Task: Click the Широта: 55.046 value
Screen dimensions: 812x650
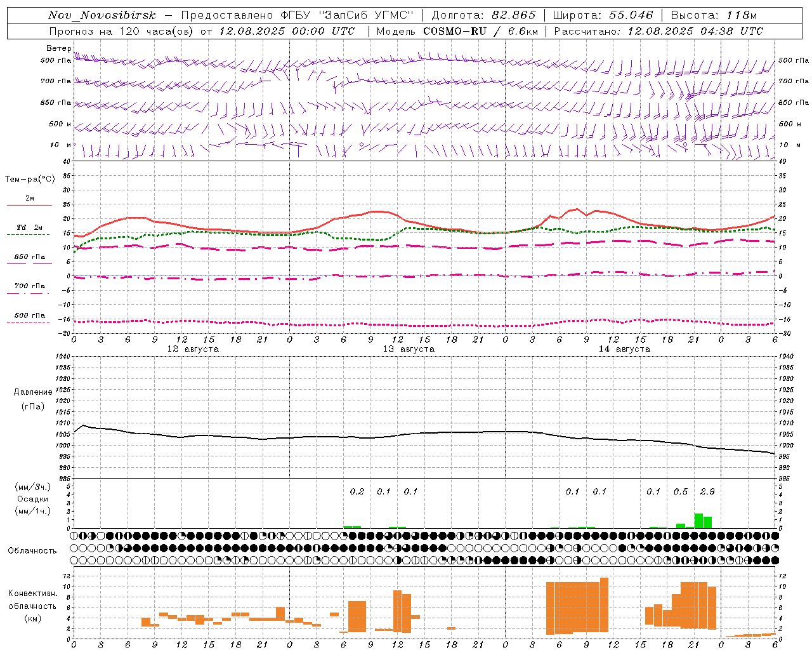Action: 603,15
